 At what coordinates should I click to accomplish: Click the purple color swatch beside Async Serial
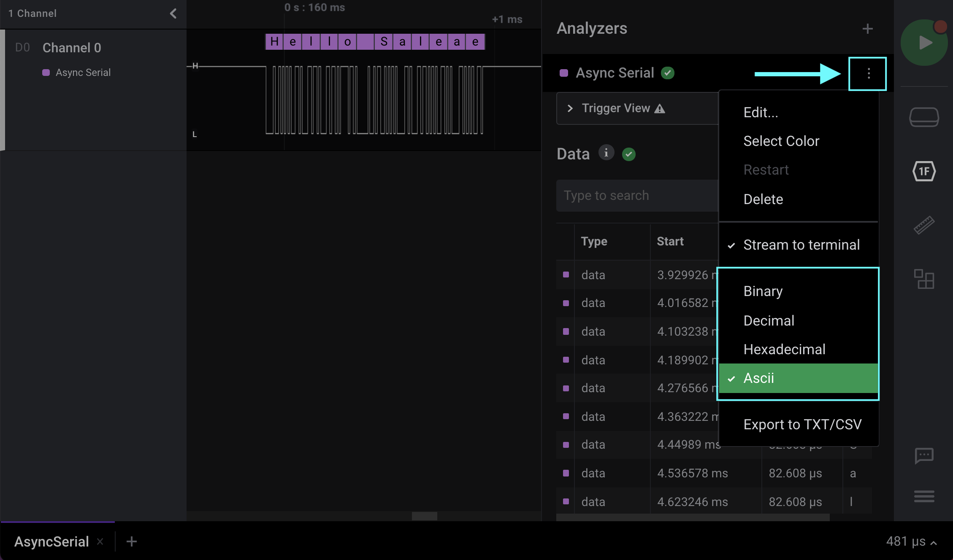click(x=563, y=73)
